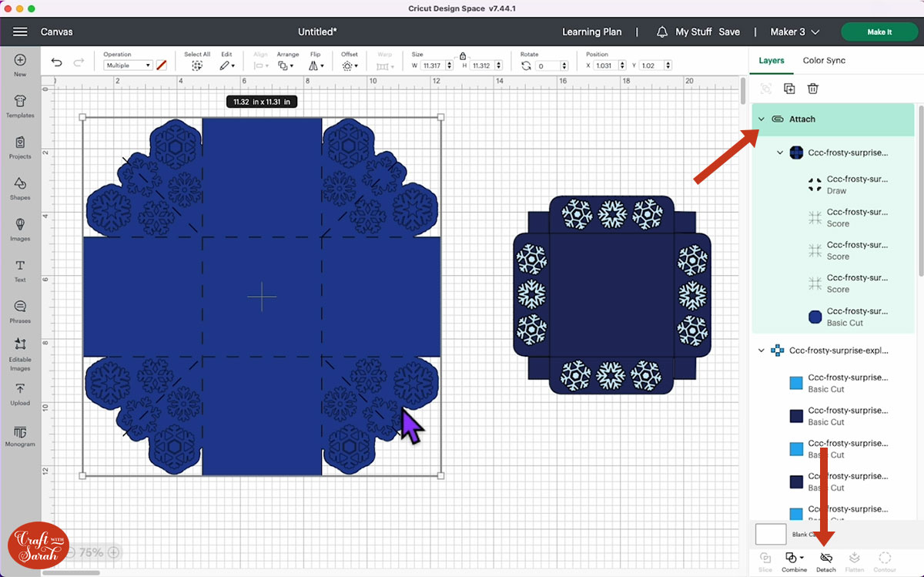Image resolution: width=924 pixels, height=577 pixels.
Task: Open the Monogram tool
Action: click(20, 436)
